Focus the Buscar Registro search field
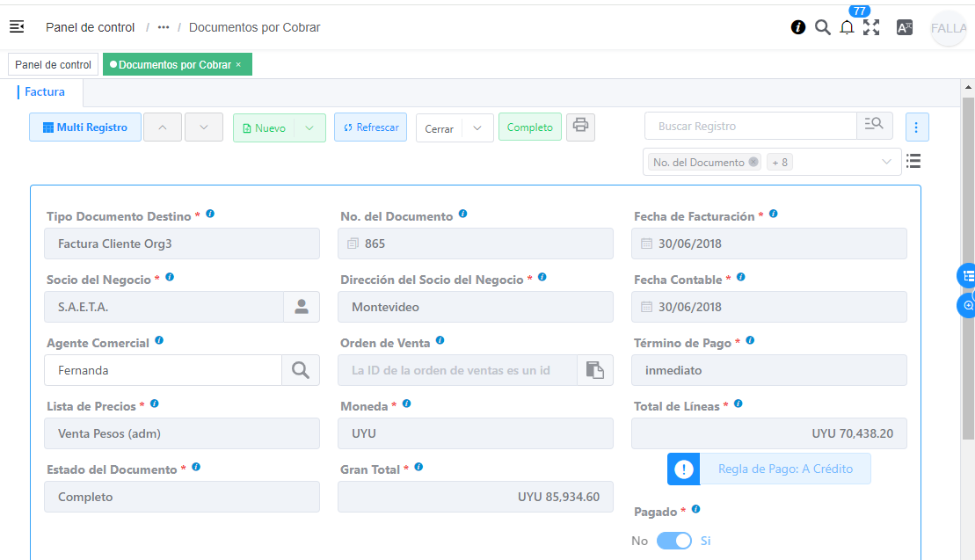 click(x=751, y=127)
